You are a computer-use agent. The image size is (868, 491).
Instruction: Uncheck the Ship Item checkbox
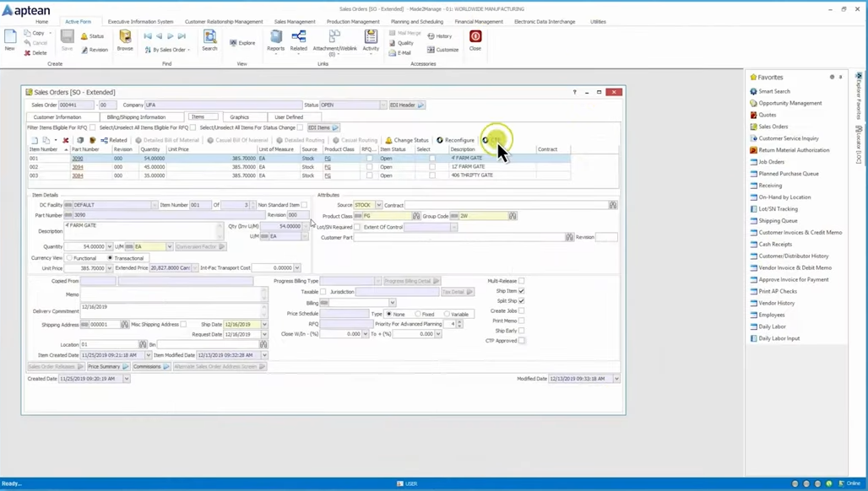pyautogui.click(x=521, y=291)
